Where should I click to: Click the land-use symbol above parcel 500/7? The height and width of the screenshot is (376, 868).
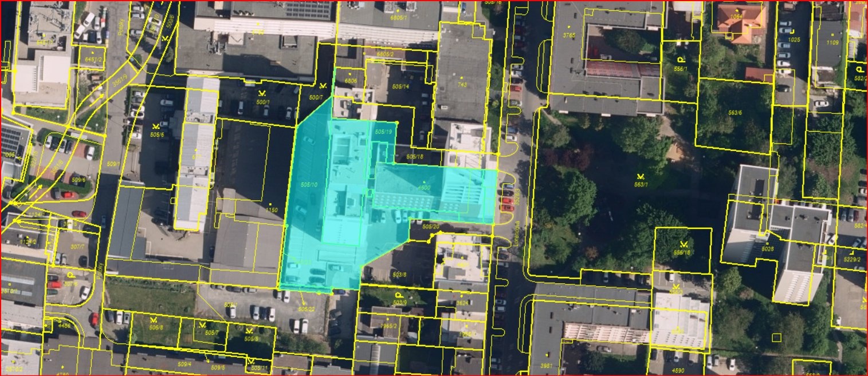(323, 87)
